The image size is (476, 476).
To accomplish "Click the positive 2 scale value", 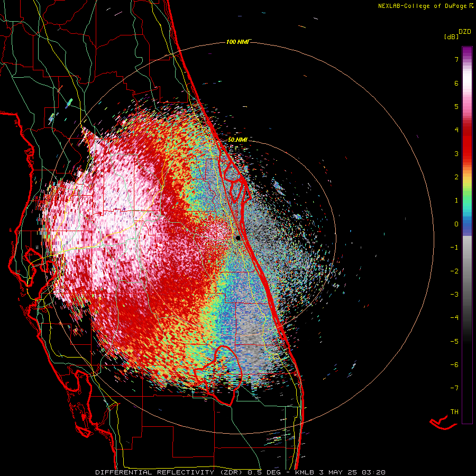I will 456,177.
